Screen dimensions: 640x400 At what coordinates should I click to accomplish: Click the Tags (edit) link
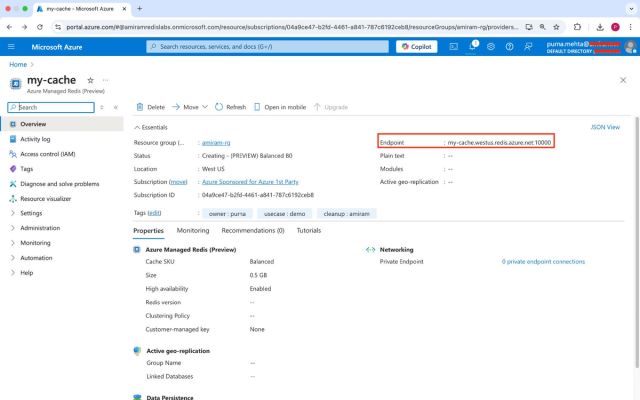pyautogui.click(x=154, y=213)
